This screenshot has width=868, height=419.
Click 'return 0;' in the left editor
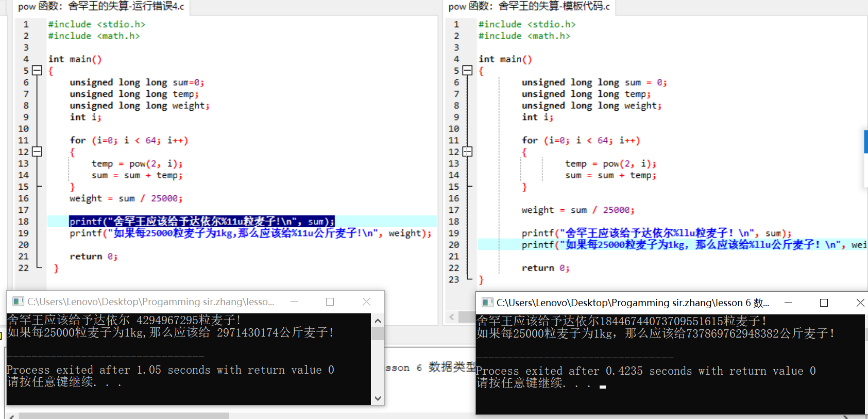[94, 256]
